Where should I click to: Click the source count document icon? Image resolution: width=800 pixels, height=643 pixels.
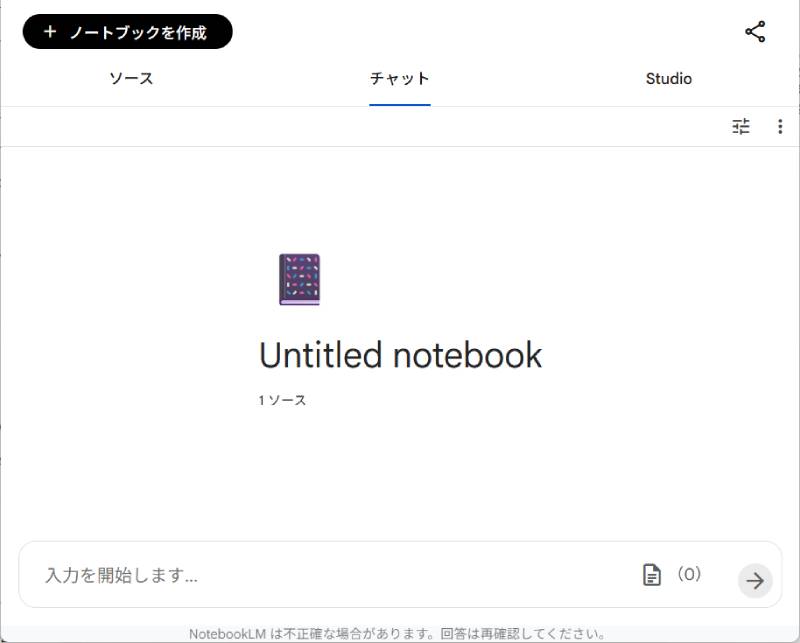coord(651,575)
